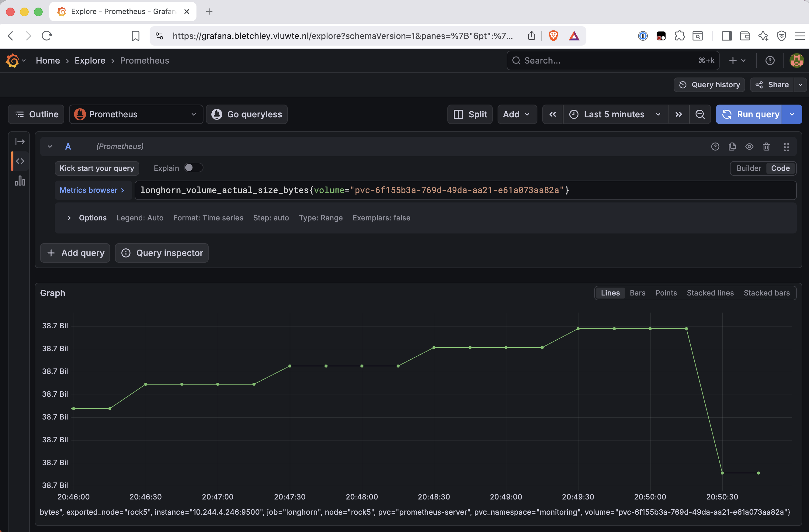Click the Share button
The width and height of the screenshot is (809, 532).
[x=772, y=85]
